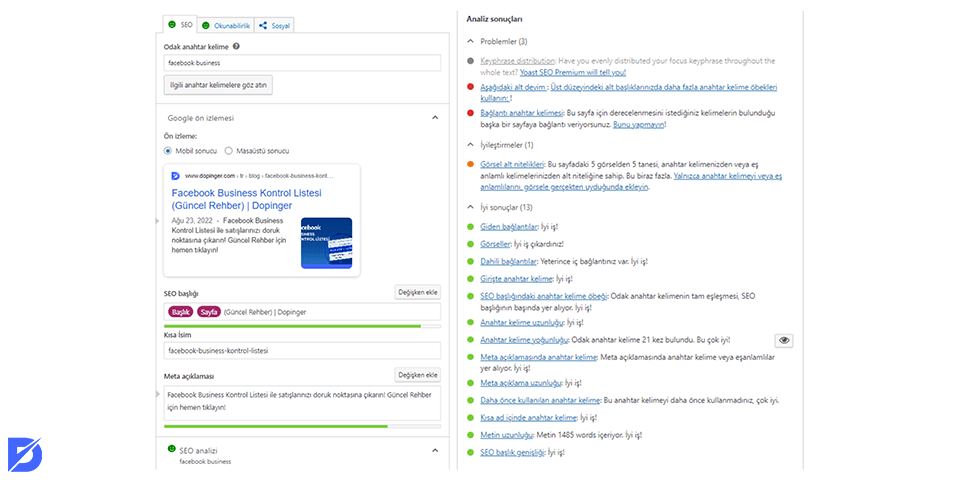Click the green bullet beside Dahili bağlantılar

470,261
